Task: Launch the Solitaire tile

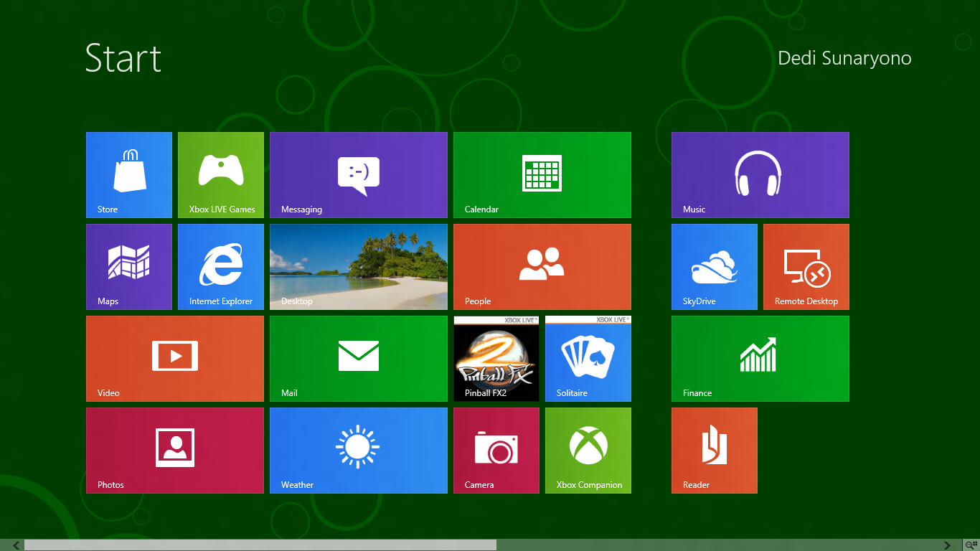Action: [588, 359]
